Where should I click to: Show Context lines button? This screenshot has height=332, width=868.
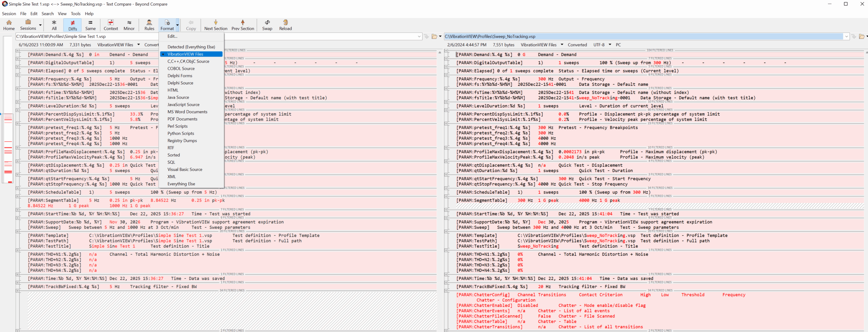click(x=111, y=25)
